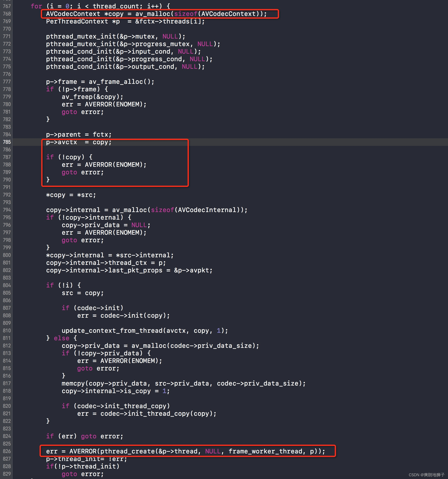Image resolution: width=448 pixels, height=479 pixels.
Task: Click copy->internal av_malloc AVCodecInternal line
Action: point(147,210)
